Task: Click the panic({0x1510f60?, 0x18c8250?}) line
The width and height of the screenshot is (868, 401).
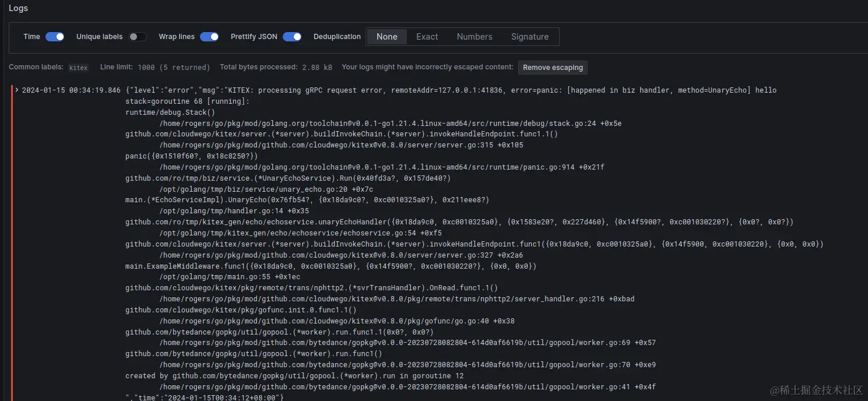Action: (191, 156)
